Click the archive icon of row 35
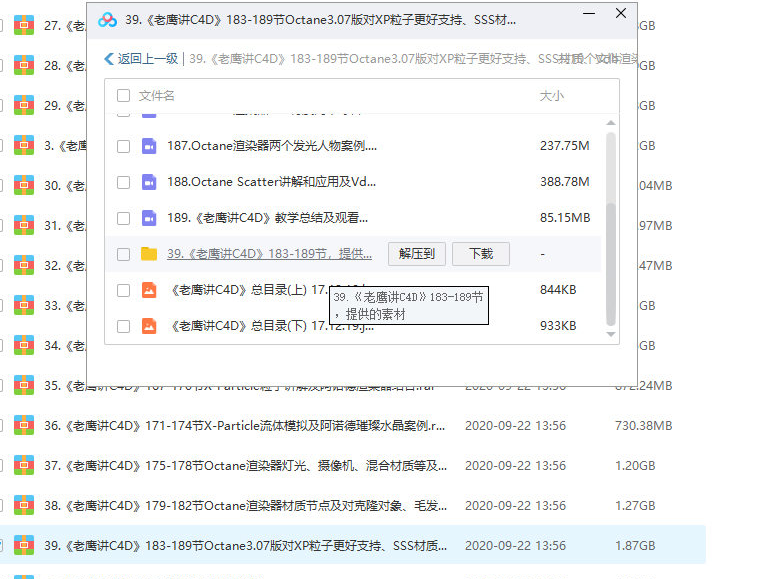Viewport: 780px width, 579px height. (24, 386)
